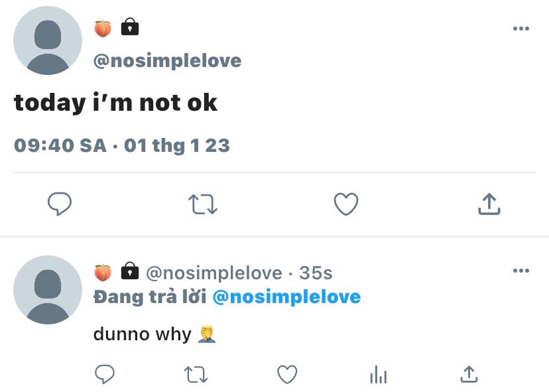549x392 pixels.
Task: Like the main "today i'm not ok" tweet
Action: click(345, 204)
